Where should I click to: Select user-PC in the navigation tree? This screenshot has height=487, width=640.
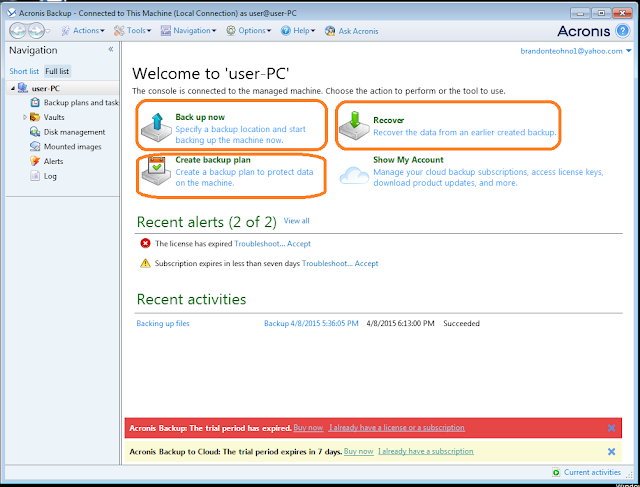[46, 88]
